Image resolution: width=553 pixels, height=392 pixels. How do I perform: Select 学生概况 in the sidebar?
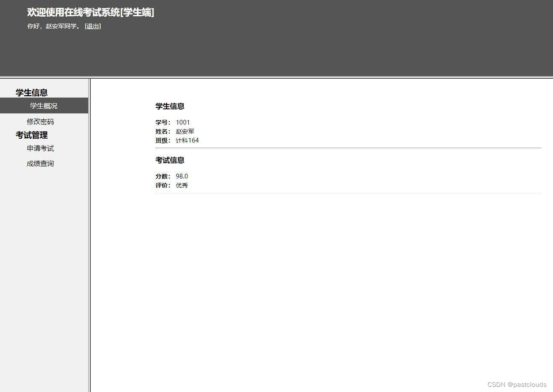44,106
